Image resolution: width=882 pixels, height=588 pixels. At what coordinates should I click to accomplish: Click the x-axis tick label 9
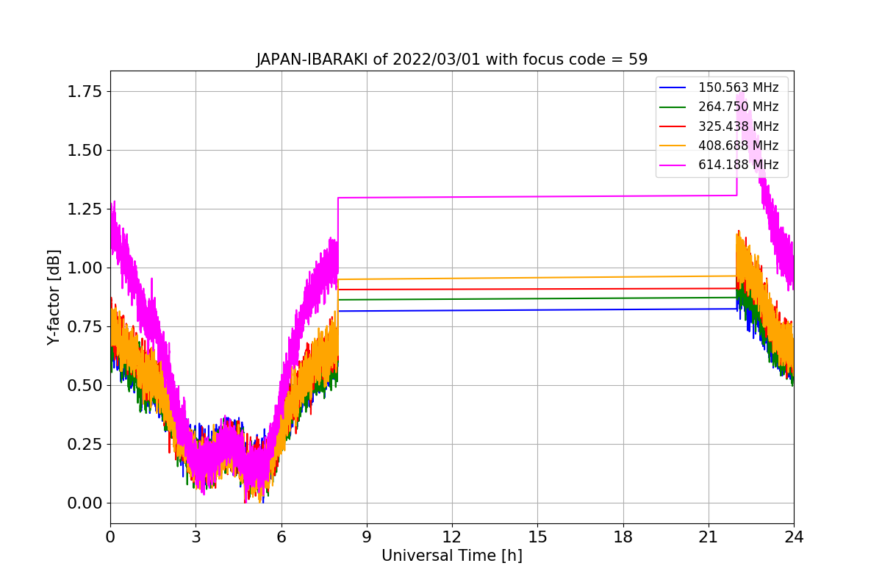click(367, 537)
